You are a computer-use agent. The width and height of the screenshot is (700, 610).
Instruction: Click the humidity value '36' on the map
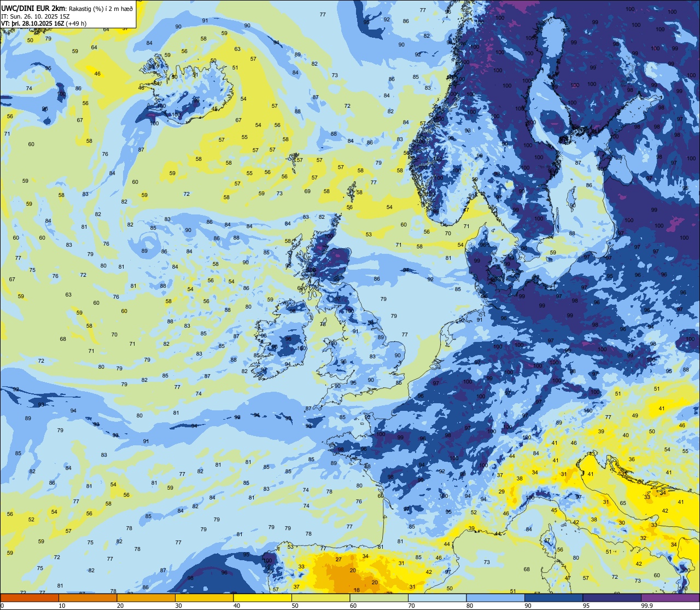tap(632, 459)
